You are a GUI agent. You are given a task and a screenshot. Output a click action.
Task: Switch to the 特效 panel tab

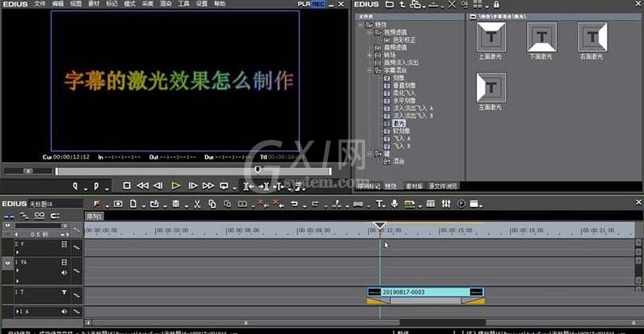[390, 186]
